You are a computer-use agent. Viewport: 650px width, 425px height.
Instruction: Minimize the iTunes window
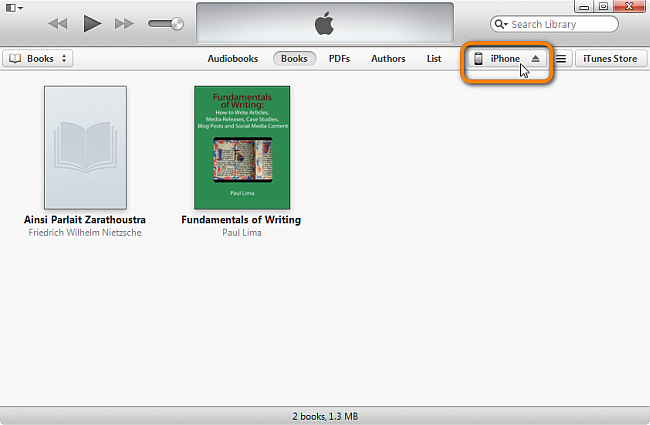[x=584, y=6]
